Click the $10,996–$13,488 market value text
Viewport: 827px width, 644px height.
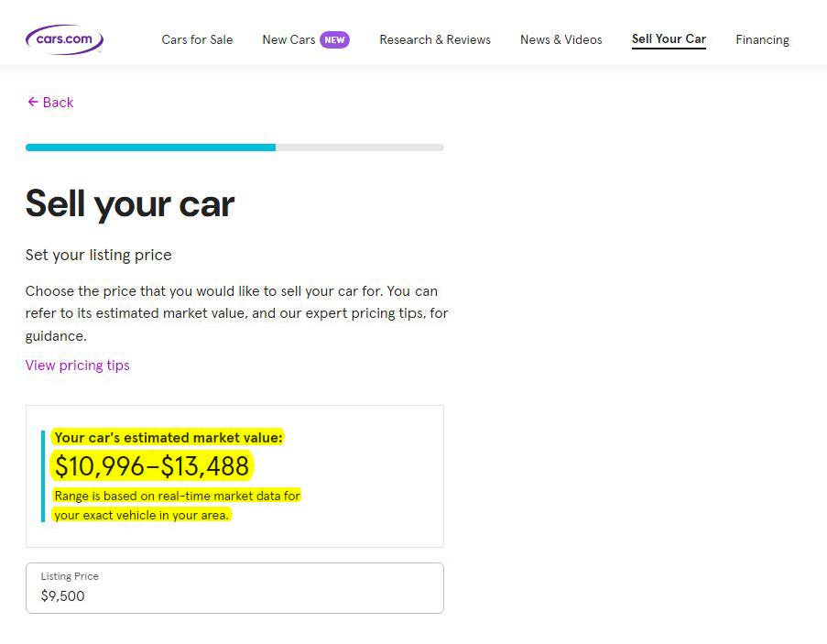pos(152,466)
